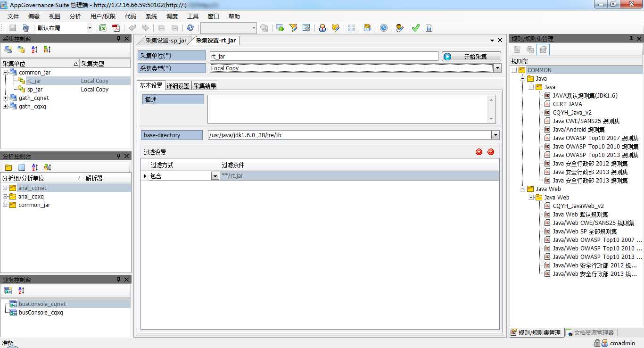Click the search magnifier toolbar icon
Viewport: 644px width, 348px height.
(x=264, y=28)
